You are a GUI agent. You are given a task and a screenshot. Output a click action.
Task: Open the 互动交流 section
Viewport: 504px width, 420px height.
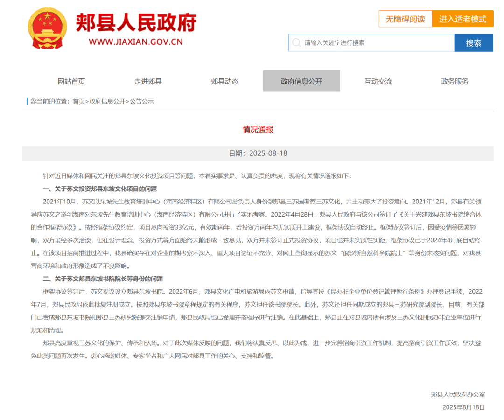[x=378, y=81]
